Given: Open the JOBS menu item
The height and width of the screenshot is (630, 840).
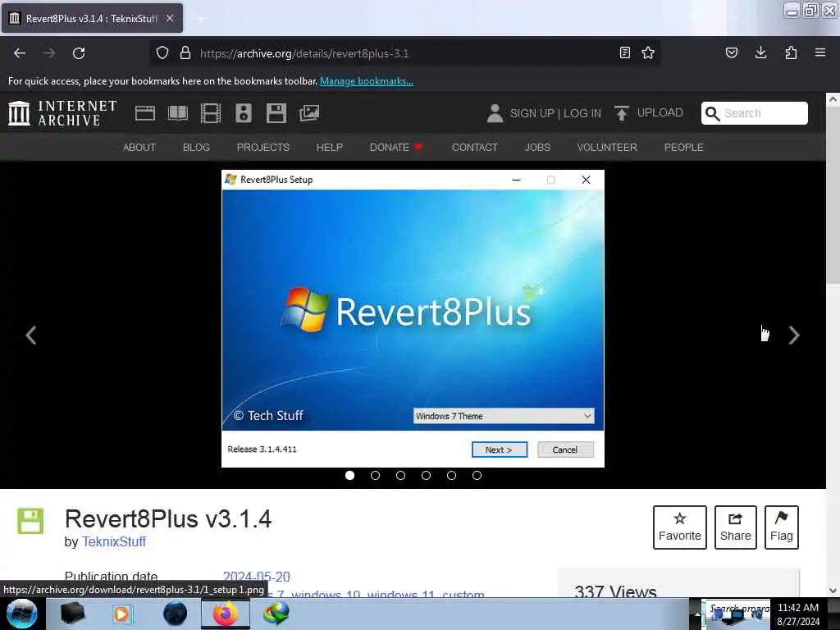Looking at the screenshot, I should [537, 148].
